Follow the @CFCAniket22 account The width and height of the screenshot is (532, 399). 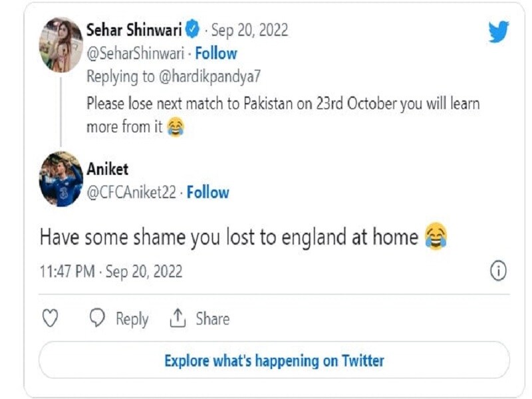[208, 192]
